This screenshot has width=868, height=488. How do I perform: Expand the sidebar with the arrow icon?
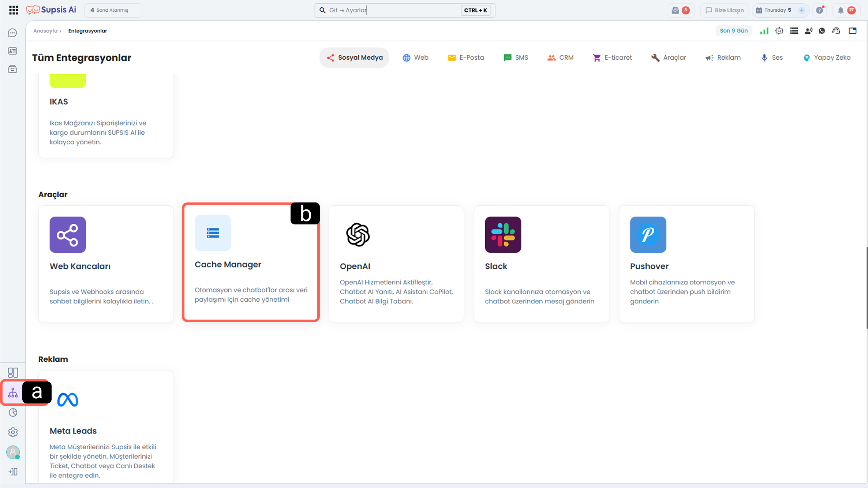(13, 472)
